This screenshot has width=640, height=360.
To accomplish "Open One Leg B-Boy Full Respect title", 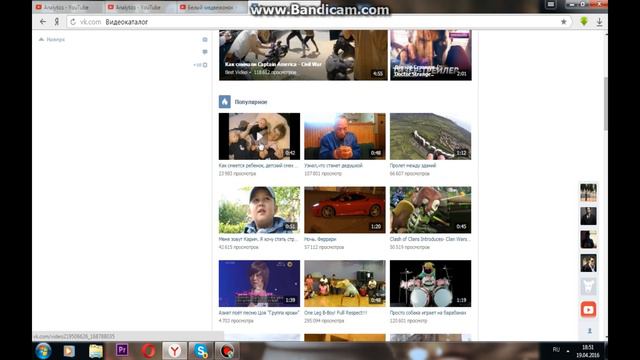I will [x=336, y=313].
